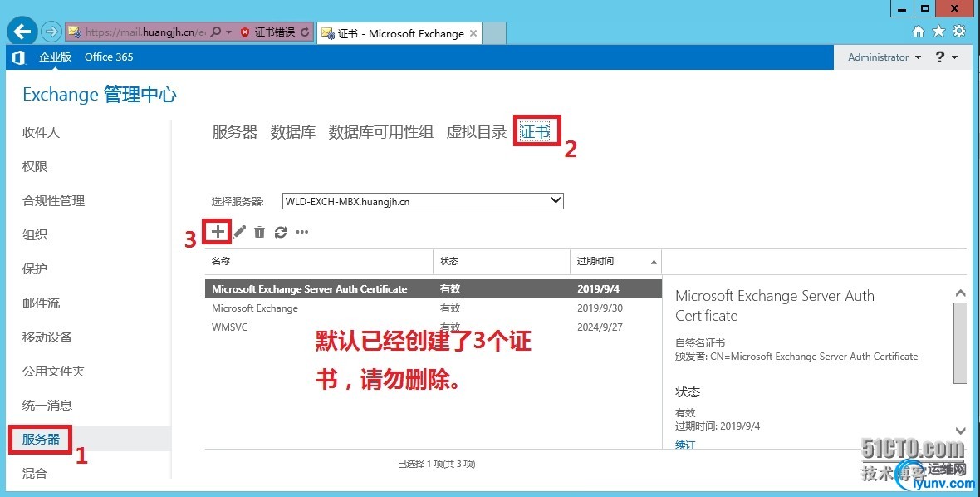Click the browser home icon

(x=918, y=32)
